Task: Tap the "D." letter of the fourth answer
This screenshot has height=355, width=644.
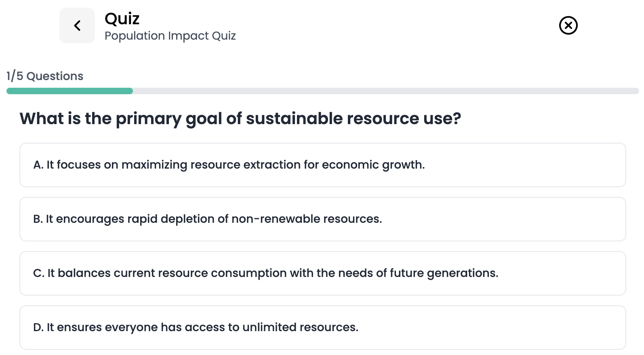Action: 38,328
